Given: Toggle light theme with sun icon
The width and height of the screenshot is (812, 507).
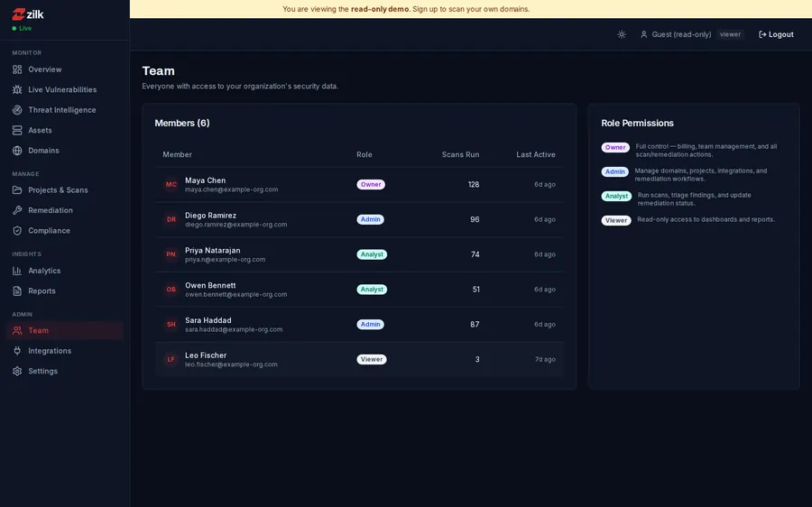Looking at the screenshot, I should 622,34.
